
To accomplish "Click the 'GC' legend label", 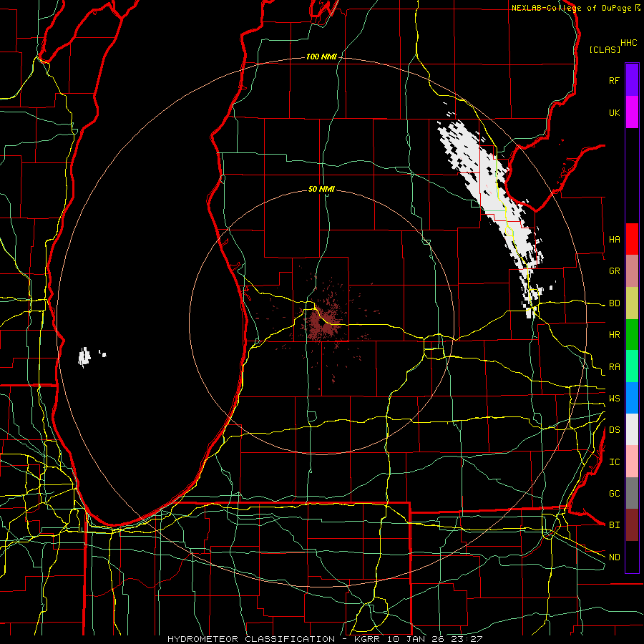I will point(614,494).
